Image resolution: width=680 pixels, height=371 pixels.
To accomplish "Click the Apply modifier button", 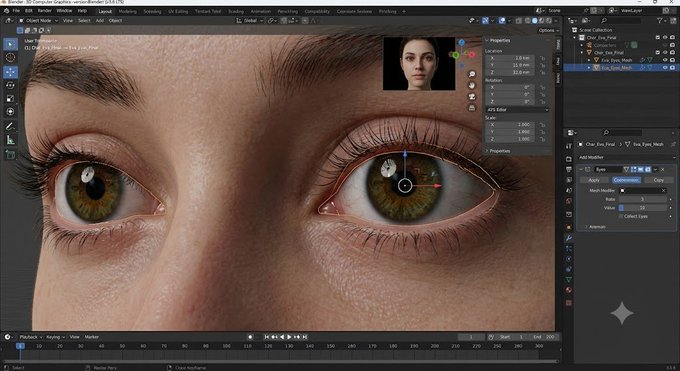I will pos(594,180).
